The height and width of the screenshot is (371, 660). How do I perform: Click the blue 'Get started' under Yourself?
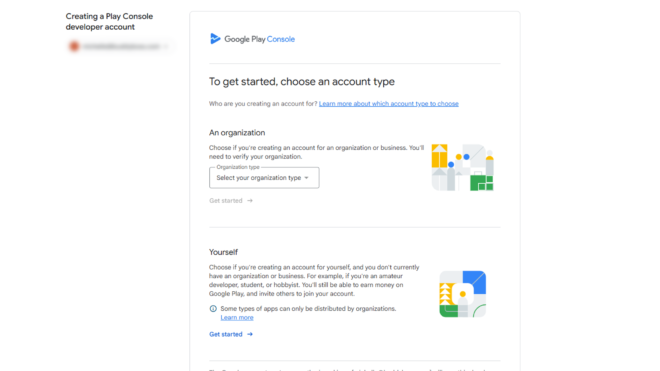[231, 334]
